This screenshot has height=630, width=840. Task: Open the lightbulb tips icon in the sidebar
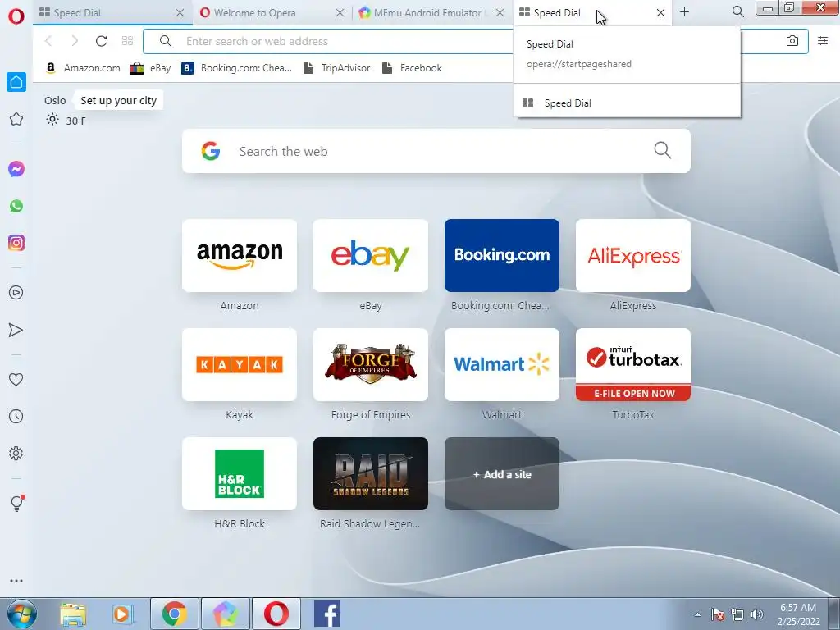pos(16,503)
